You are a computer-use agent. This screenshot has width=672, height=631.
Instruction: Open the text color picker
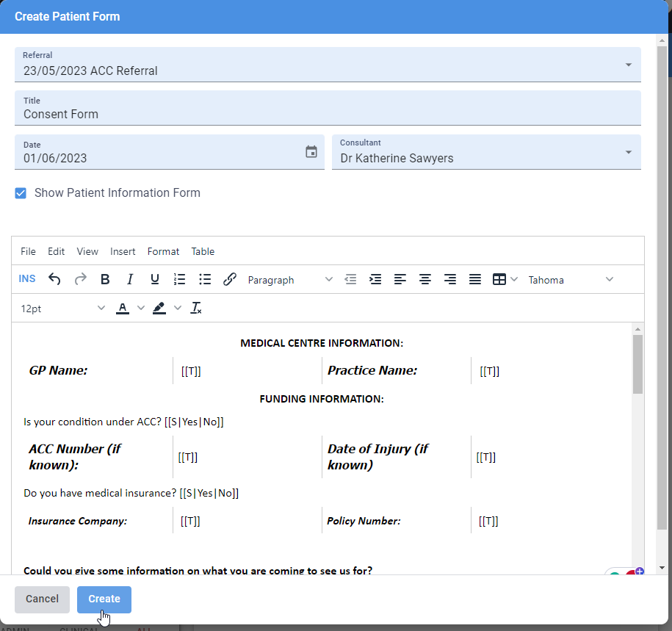123,308
